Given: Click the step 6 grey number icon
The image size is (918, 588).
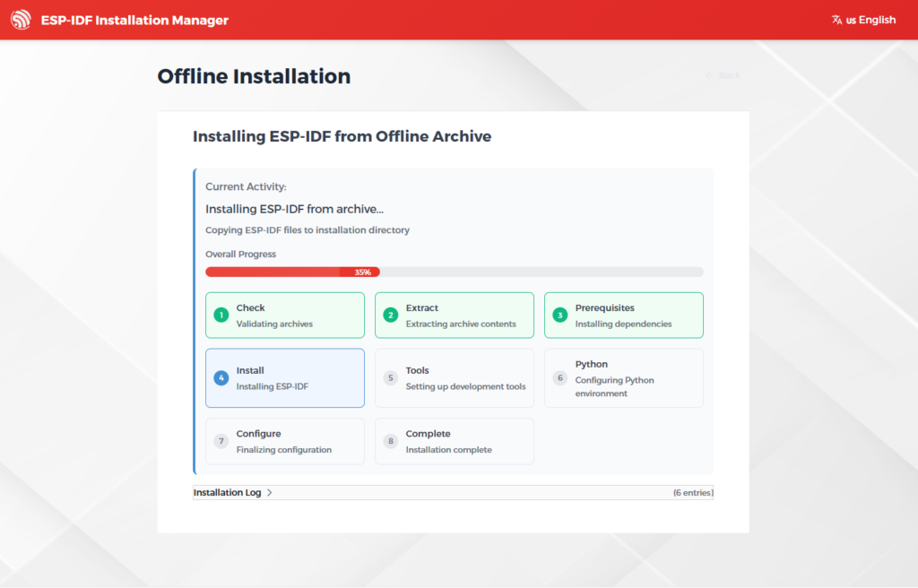Looking at the screenshot, I should pos(559,377).
